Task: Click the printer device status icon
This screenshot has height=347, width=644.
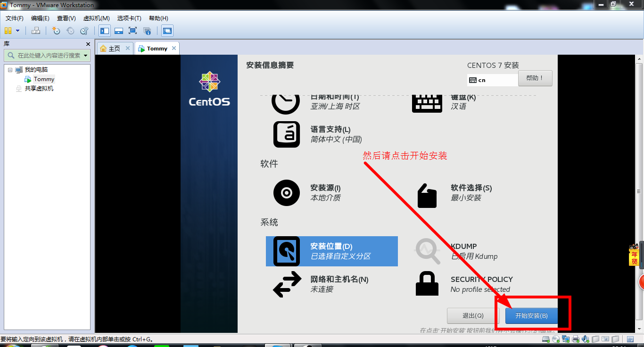Action: pyautogui.click(x=576, y=339)
